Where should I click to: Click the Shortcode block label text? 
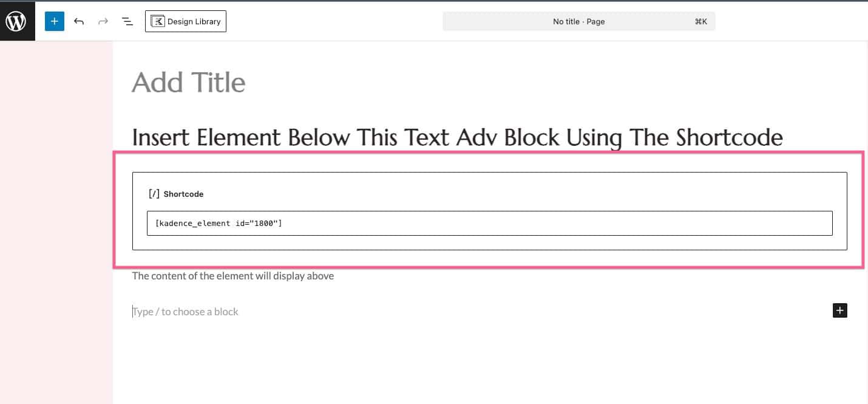click(183, 194)
